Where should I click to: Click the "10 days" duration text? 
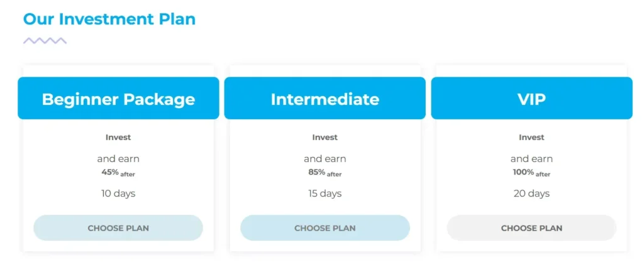118,193
